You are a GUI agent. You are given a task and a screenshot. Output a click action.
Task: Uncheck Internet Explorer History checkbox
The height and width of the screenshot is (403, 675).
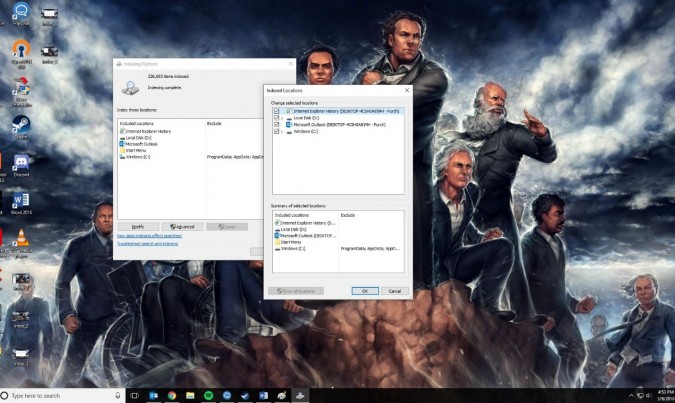click(x=276, y=111)
